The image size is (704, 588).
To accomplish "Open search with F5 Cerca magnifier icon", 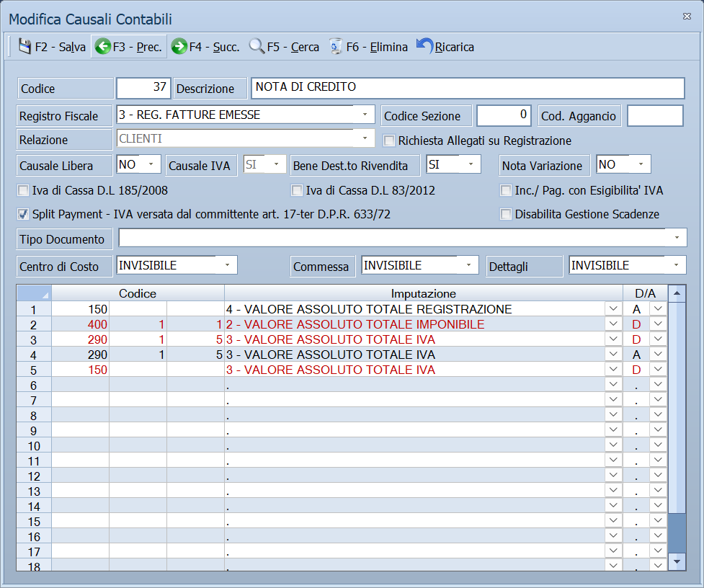I will coord(257,46).
